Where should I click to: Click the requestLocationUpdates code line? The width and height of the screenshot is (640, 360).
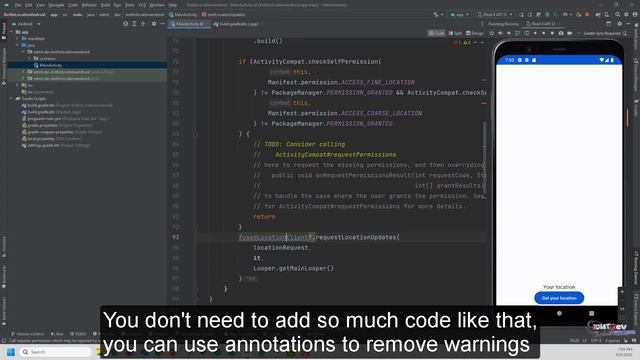(x=319, y=237)
